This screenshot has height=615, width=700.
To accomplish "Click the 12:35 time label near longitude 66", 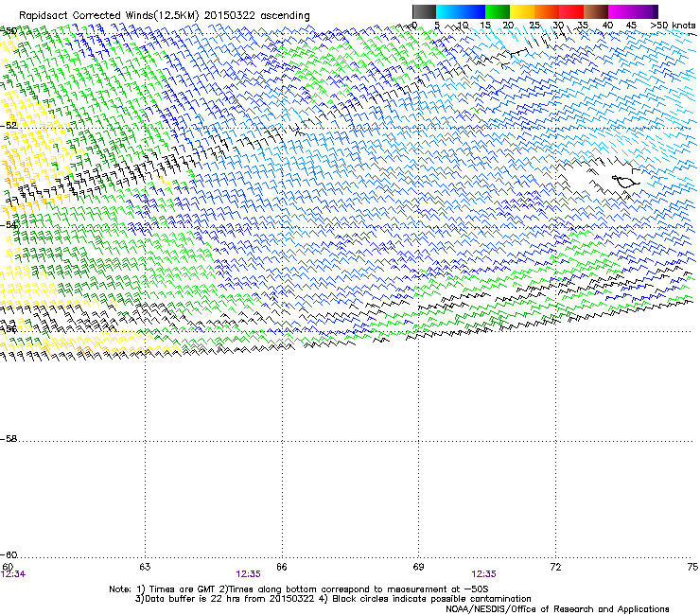I will 248,574.
